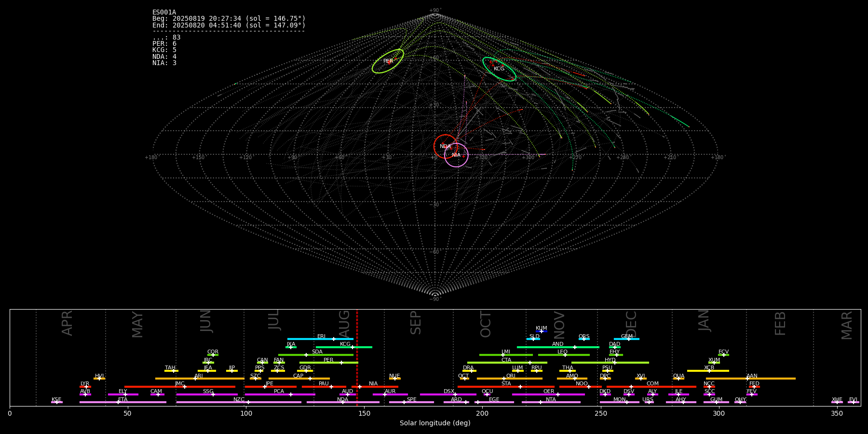Image resolution: width=868 pixels, height=434 pixels.
Task: Select the NIA radiant circle label on map
Action: tap(456, 155)
